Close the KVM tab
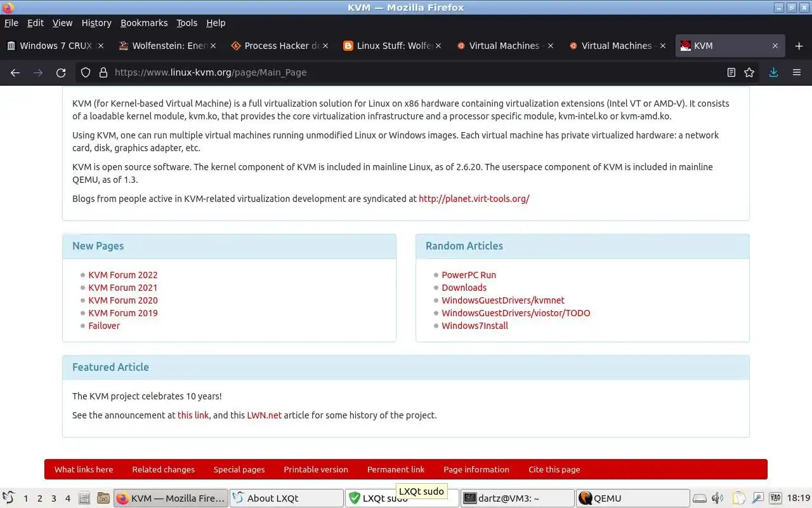The height and width of the screenshot is (508, 812). point(775,46)
